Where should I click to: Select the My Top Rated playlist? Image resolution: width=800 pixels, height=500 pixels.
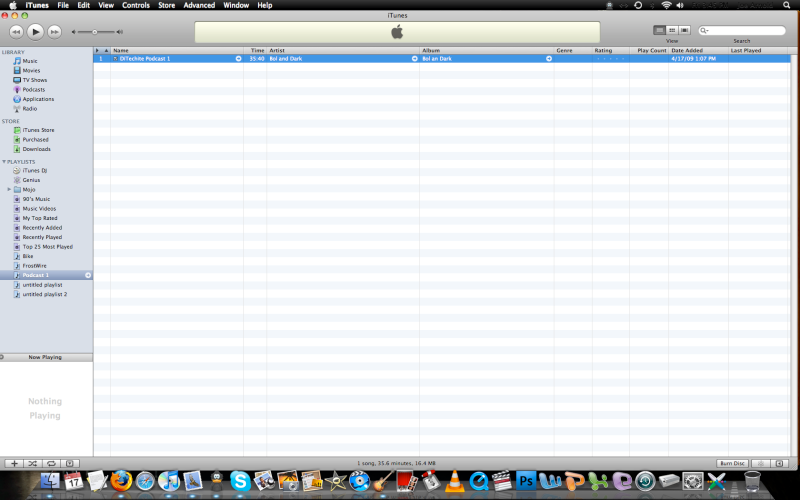(x=40, y=218)
